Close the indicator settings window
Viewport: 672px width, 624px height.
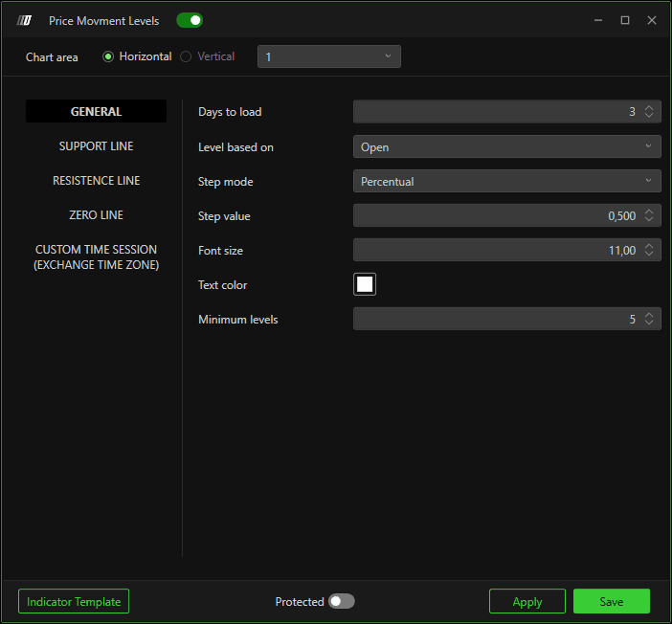tap(652, 20)
